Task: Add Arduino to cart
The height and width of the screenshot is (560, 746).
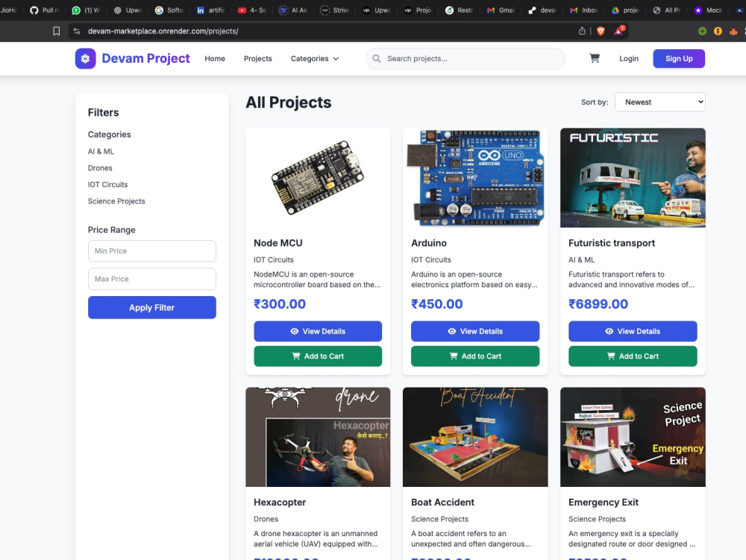Action: [x=475, y=356]
